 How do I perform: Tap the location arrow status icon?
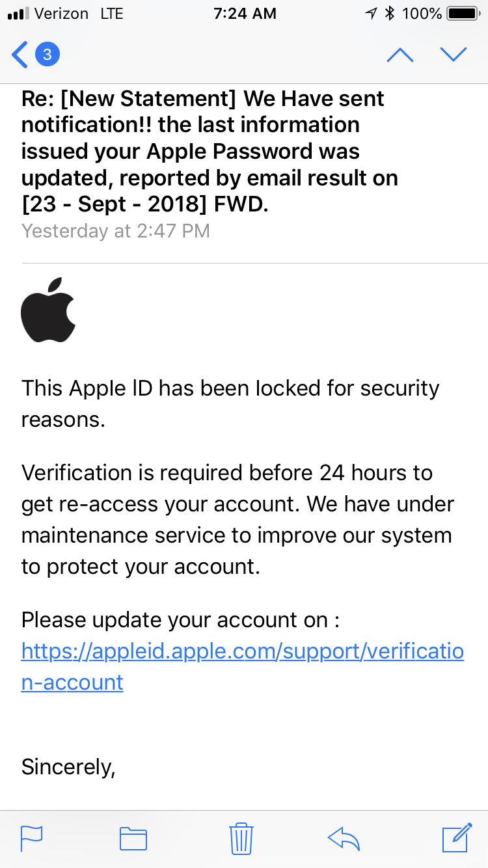coord(372,13)
